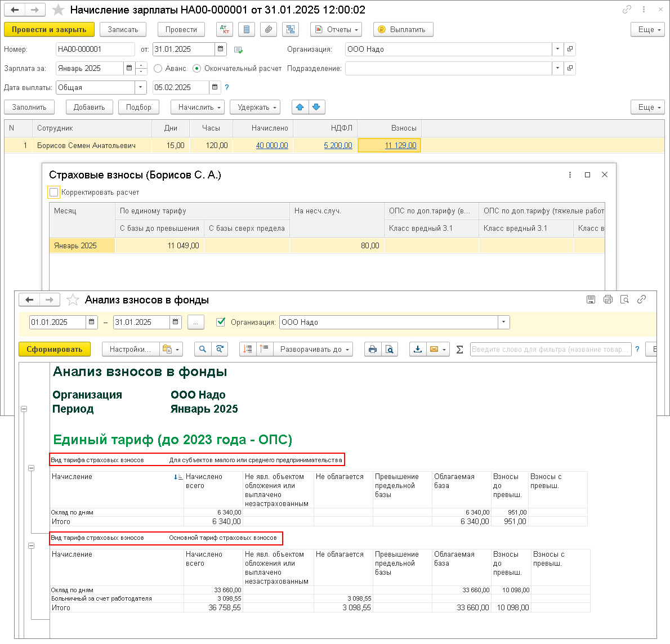Screen dimensions: 670x644
Task: Select the Аванс radio button
Action: (x=158, y=69)
